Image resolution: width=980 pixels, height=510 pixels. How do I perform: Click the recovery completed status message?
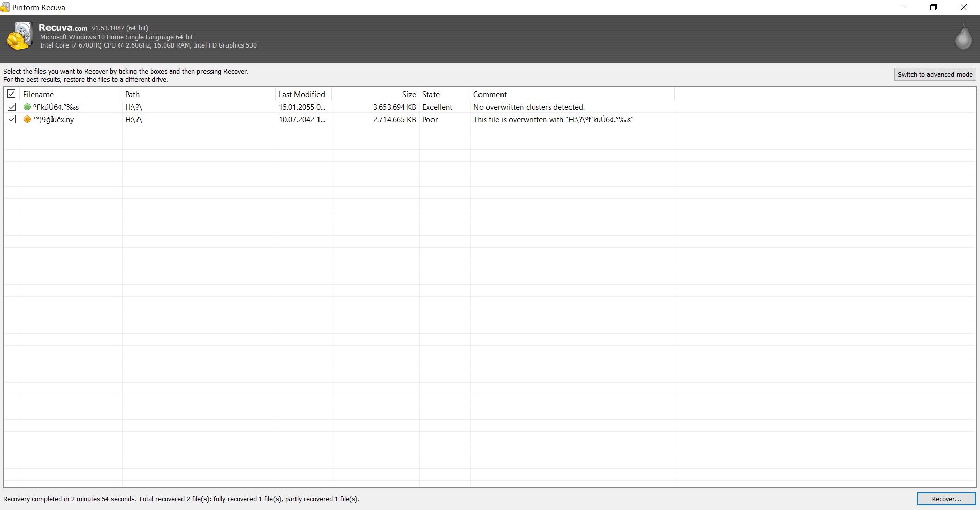tap(181, 499)
